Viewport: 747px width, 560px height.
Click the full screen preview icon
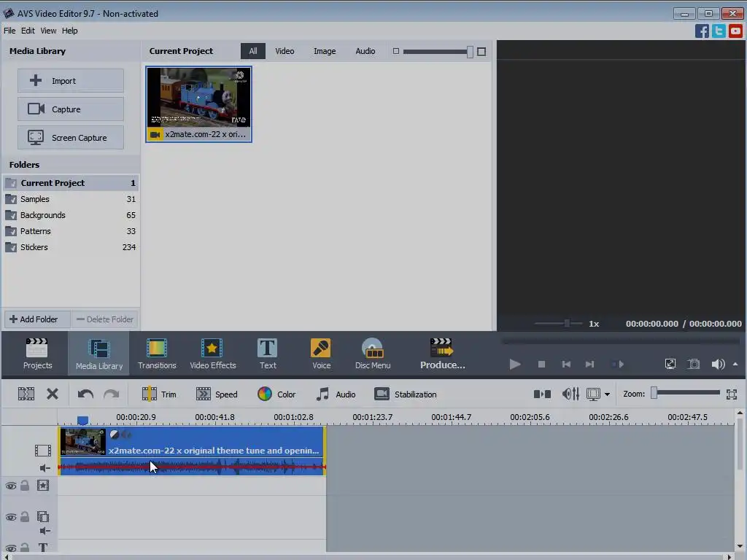[x=670, y=365]
